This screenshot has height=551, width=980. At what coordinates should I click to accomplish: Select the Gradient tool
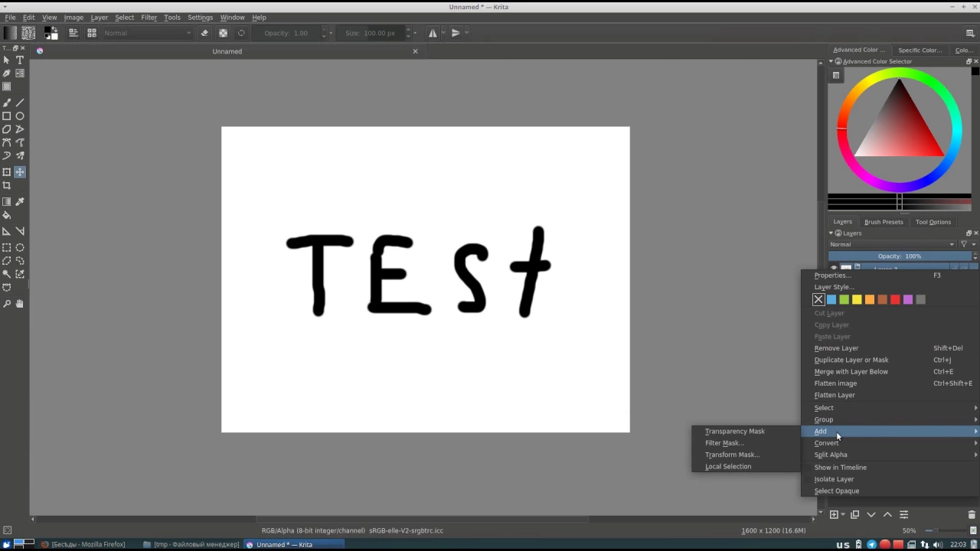[x=7, y=202]
